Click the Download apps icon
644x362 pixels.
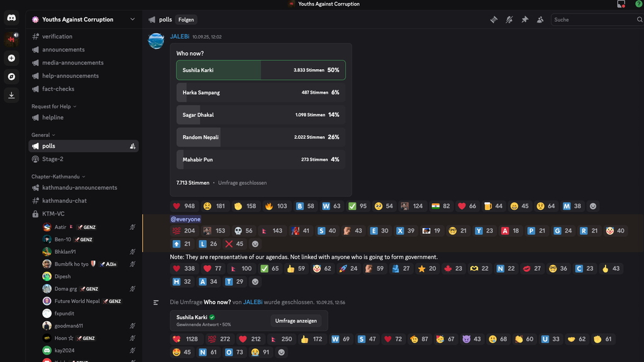(11, 96)
